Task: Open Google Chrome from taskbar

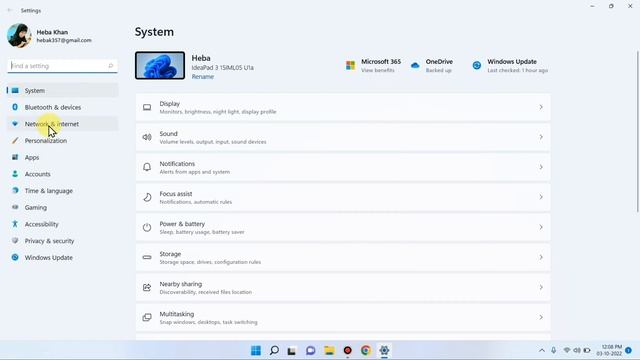Action: (366, 350)
